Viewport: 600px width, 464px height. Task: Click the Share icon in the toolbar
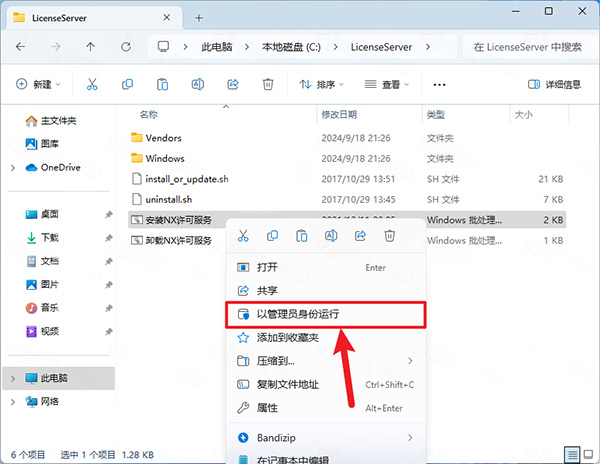[233, 84]
